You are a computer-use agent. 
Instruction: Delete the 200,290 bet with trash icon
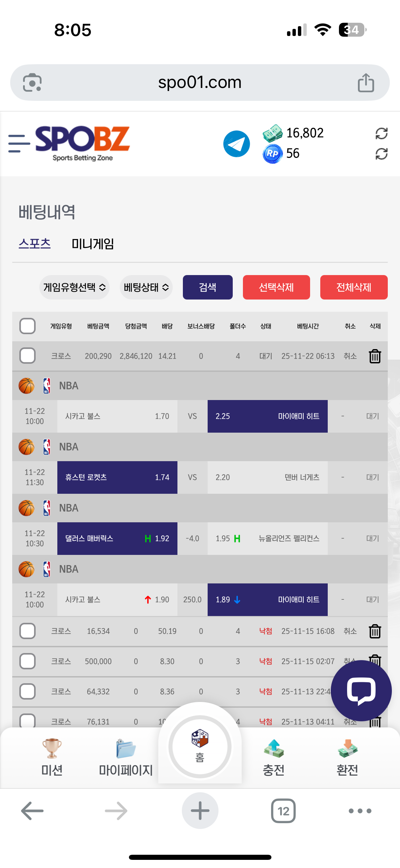(x=375, y=356)
